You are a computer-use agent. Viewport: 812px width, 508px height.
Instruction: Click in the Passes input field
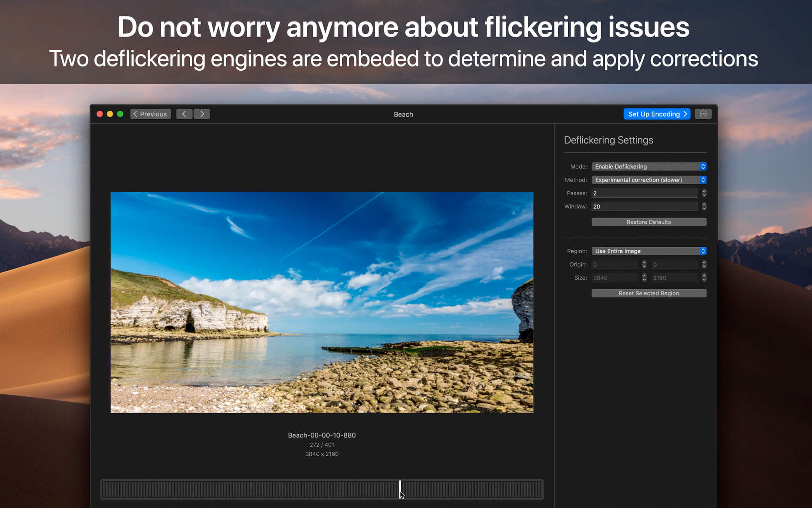tap(644, 193)
